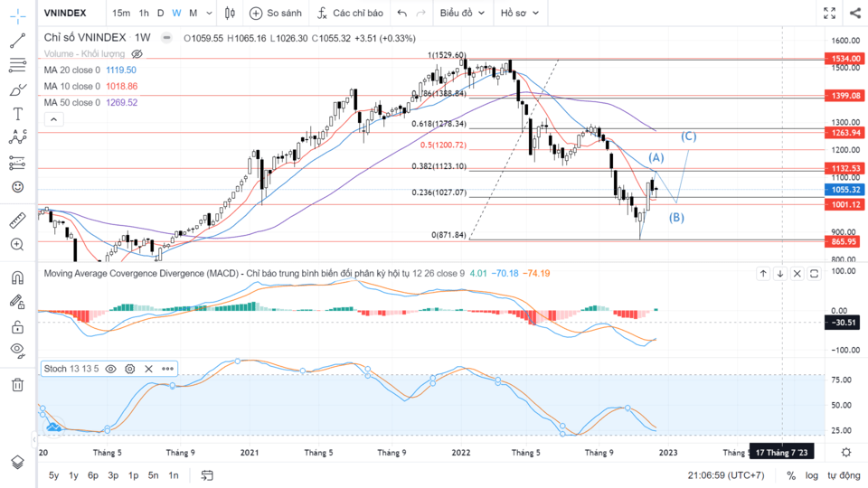Open the timezone 21:06:59 (UTC+7) menu

(x=726, y=476)
